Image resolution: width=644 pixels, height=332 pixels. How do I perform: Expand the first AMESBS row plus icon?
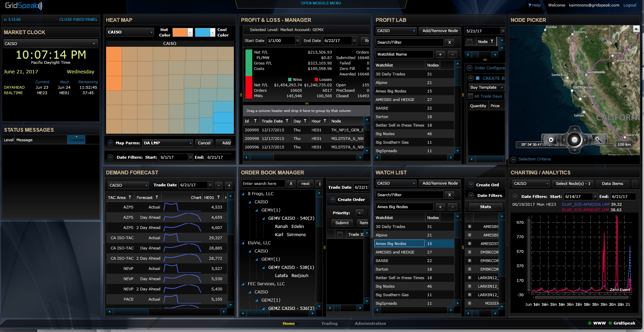[469, 227]
